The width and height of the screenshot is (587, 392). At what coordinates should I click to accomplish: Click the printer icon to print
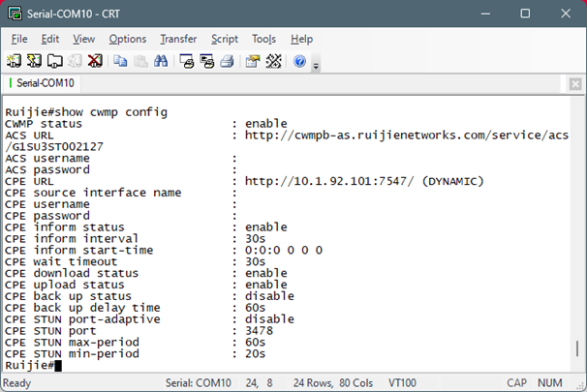[228, 61]
